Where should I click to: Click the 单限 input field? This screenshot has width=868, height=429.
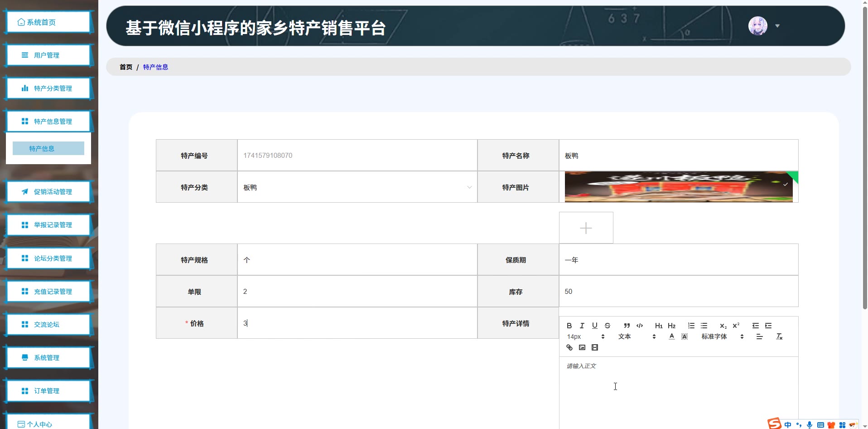pos(357,291)
